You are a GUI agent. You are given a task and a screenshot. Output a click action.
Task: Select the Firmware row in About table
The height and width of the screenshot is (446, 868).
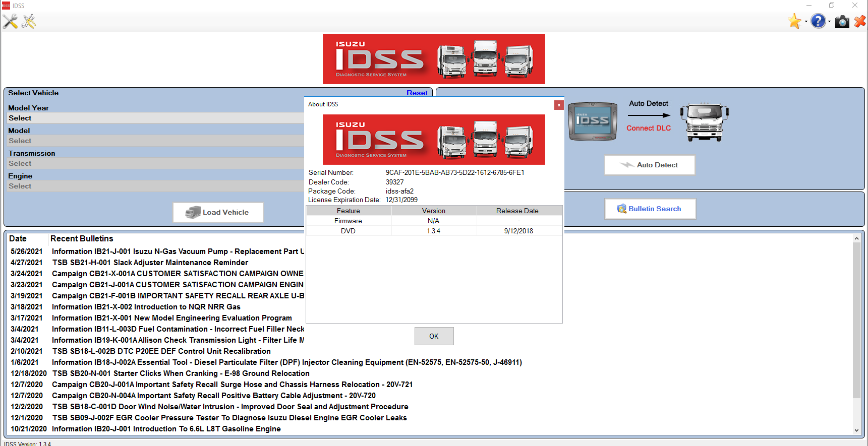pyautogui.click(x=434, y=221)
